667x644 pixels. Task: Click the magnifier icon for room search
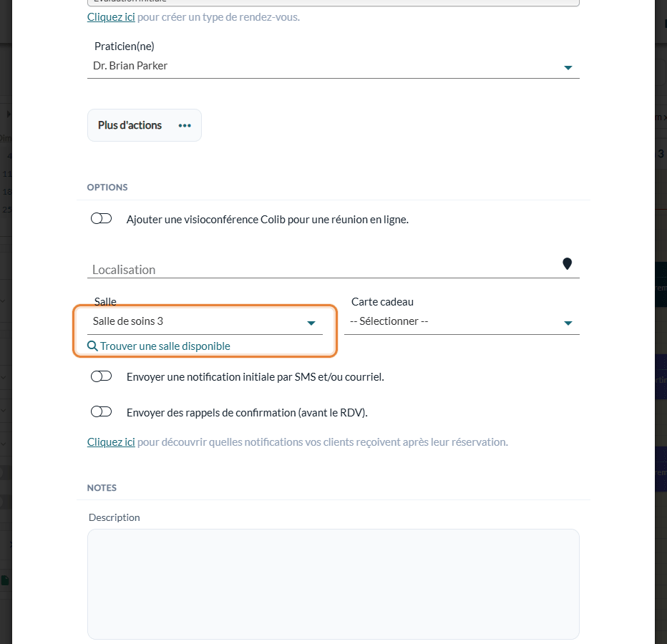tap(92, 346)
